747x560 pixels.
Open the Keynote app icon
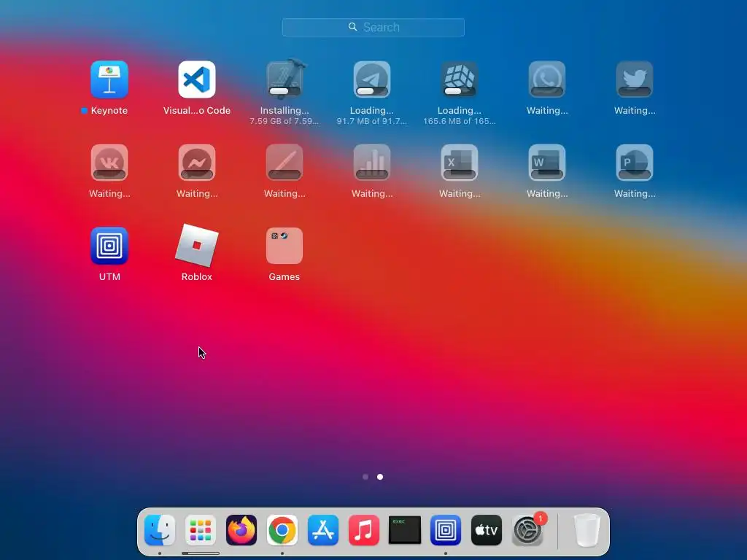coord(109,79)
